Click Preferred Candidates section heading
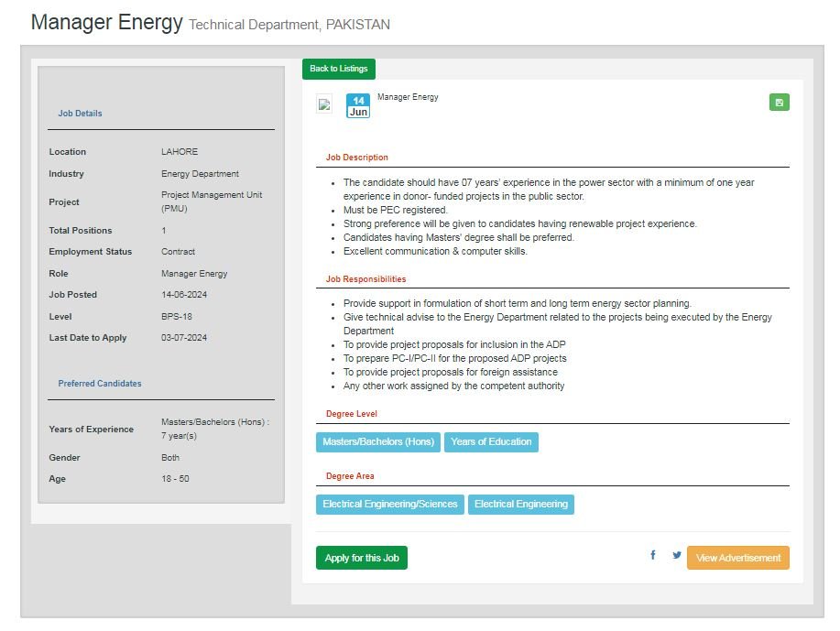840x631 pixels. tap(100, 384)
